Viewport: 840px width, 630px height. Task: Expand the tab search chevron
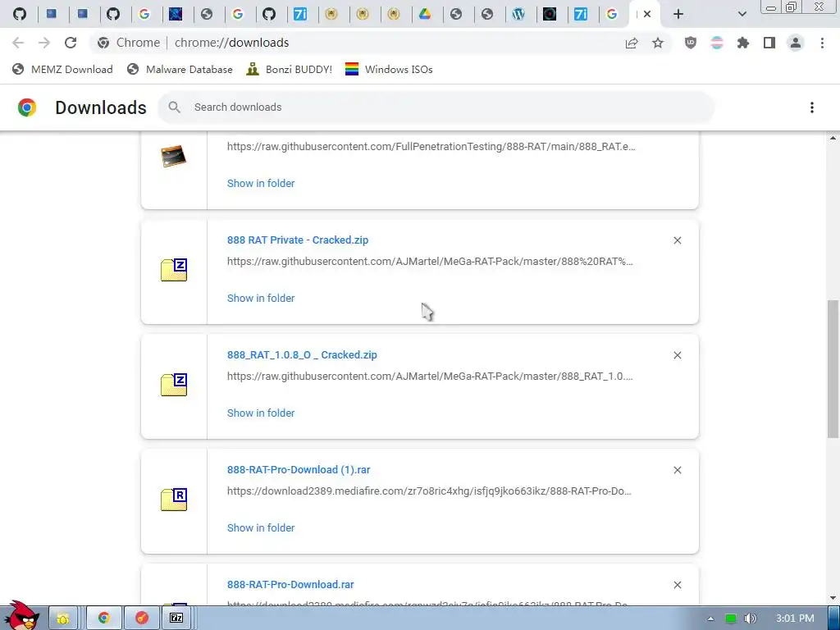pyautogui.click(x=742, y=14)
